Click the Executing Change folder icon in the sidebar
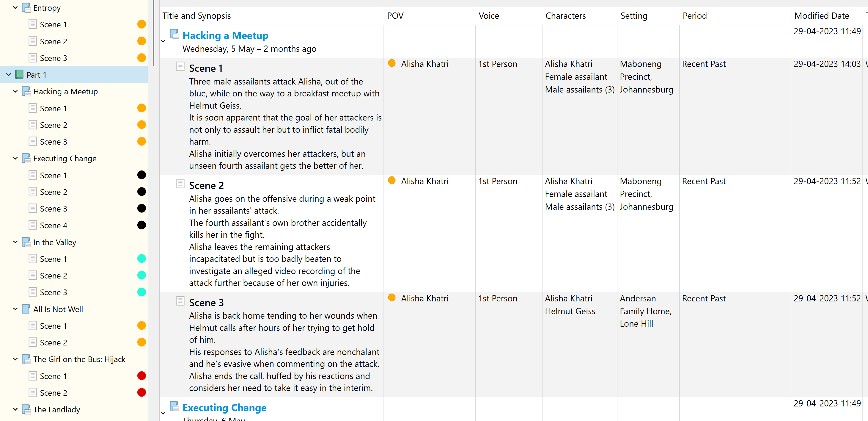 click(26, 158)
